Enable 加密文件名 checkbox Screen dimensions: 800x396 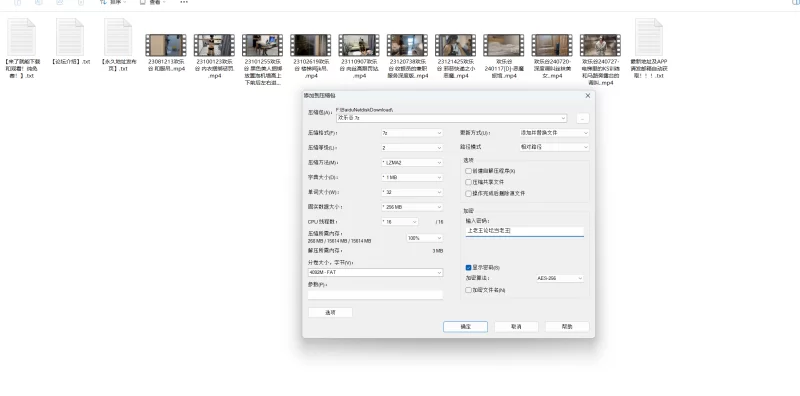coord(468,290)
